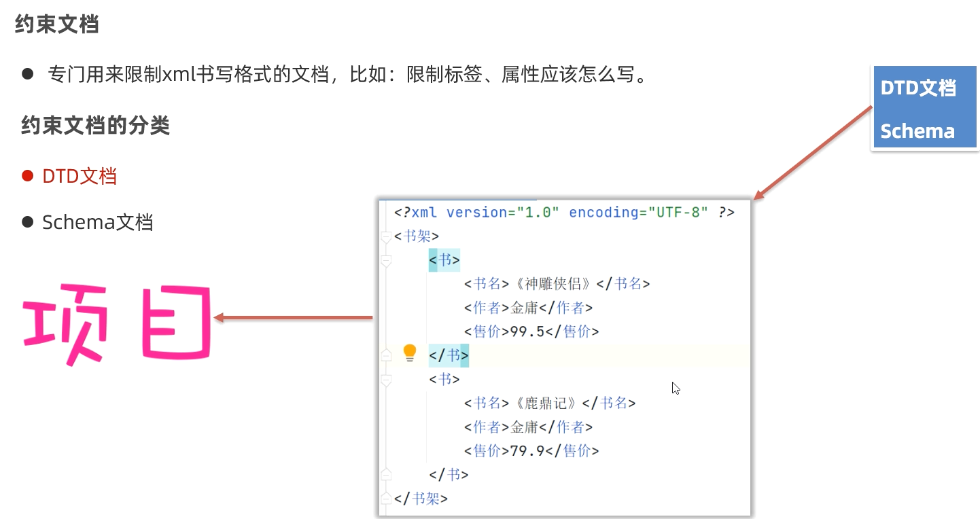Click the xml version declaration line

coord(564,212)
